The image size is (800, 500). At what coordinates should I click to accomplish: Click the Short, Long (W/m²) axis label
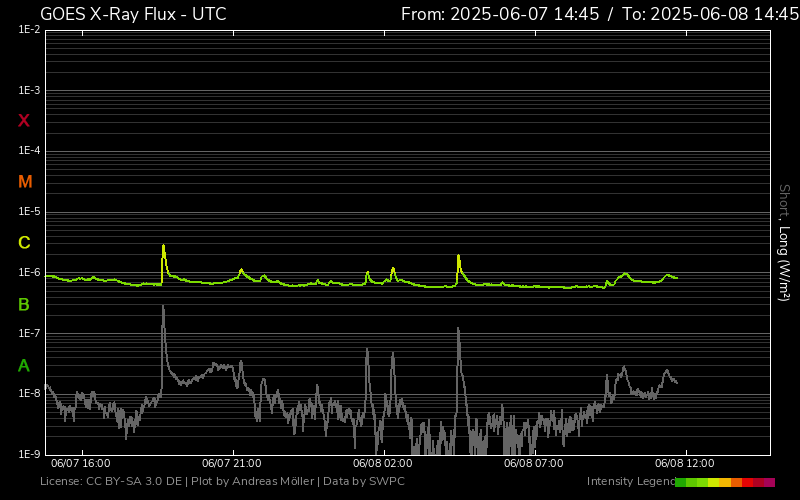click(785, 240)
